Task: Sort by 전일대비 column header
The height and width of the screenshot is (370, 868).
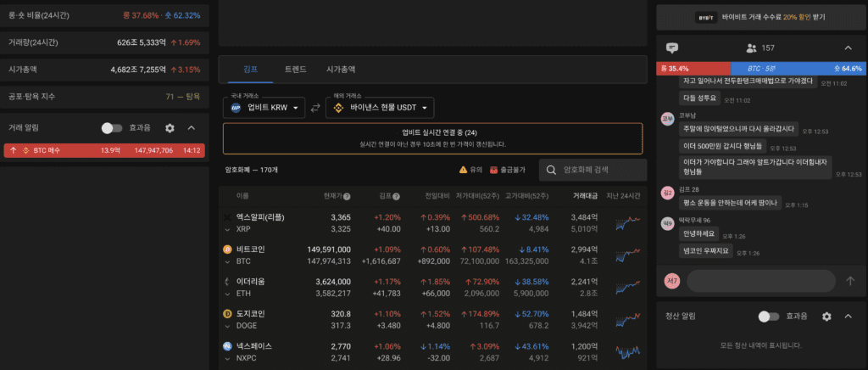Action: point(437,196)
